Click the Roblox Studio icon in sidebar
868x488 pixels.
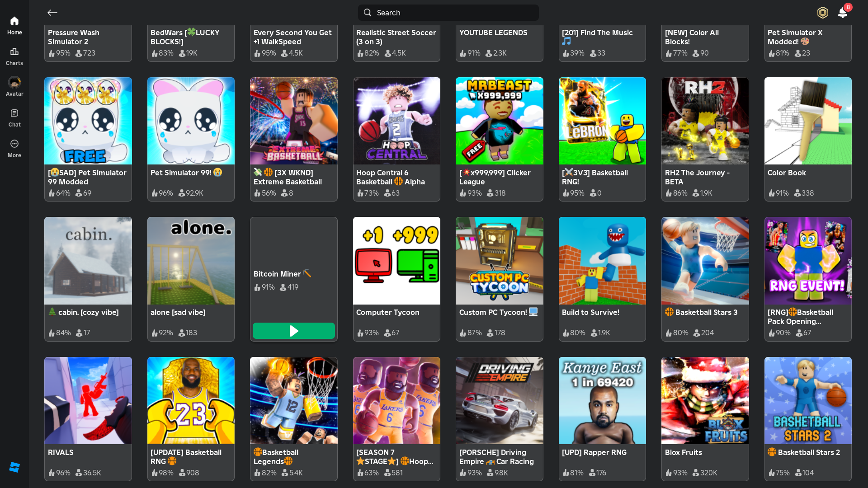pos(14,467)
